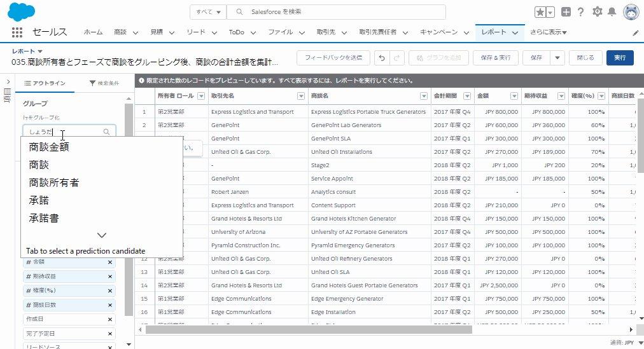
Task: Open the 通貨: JPY currency dropdown
Action: tap(627, 343)
